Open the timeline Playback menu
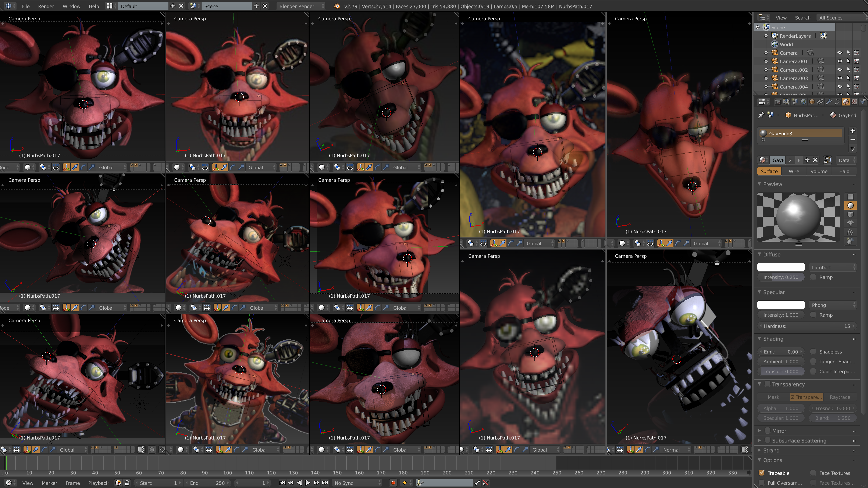This screenshot has height=488, width=868. pyautogui.click(x=98, y=483)
